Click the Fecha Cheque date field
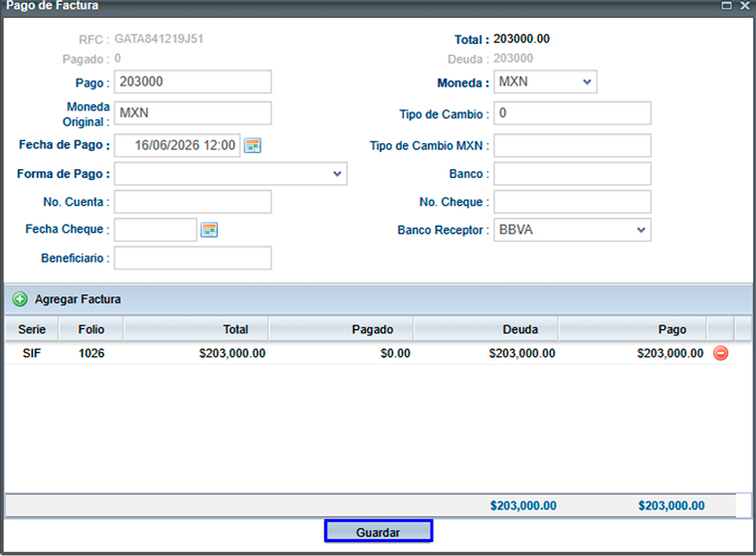The width and height of the screenshot is (756, 556). pos(155,230)
